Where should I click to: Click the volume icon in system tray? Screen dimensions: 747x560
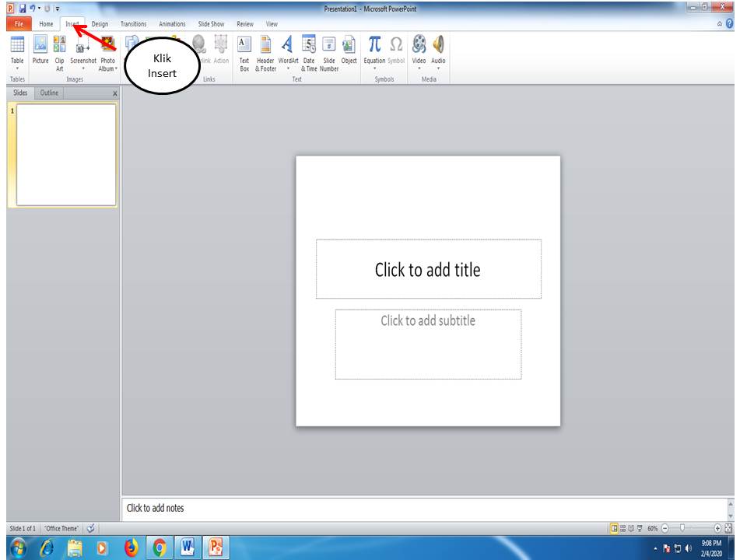click(x=689, y=548)
